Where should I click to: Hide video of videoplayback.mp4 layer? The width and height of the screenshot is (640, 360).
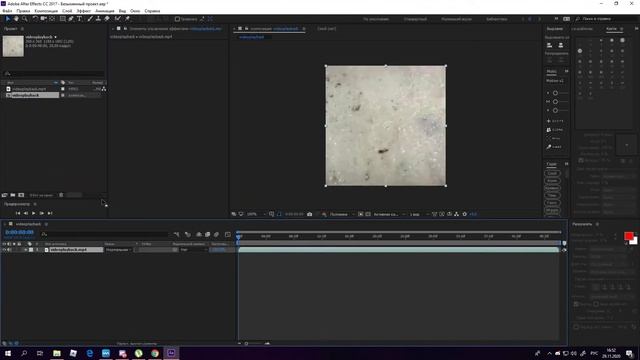coord(4,249)
